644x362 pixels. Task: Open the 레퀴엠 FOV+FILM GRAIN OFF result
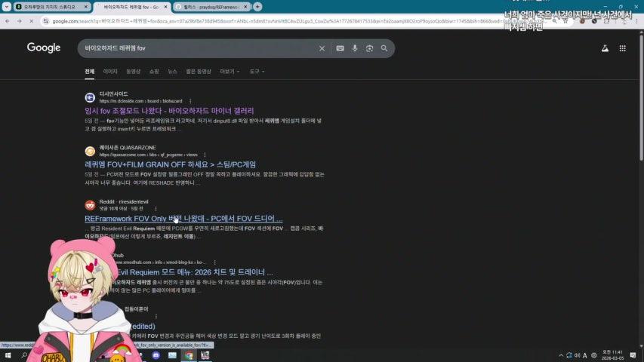[170, 164]
